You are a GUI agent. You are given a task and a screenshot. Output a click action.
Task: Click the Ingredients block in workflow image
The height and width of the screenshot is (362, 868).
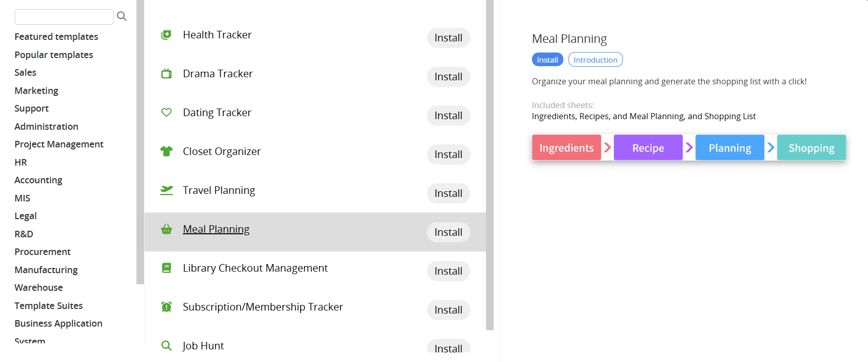pyautogui.click(x=566, y=148)
